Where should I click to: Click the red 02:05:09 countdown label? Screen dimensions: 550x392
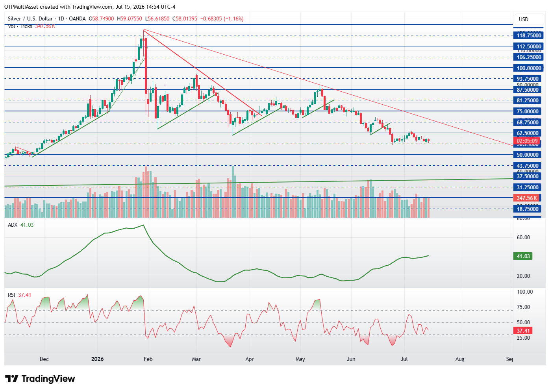click(527, 141)
